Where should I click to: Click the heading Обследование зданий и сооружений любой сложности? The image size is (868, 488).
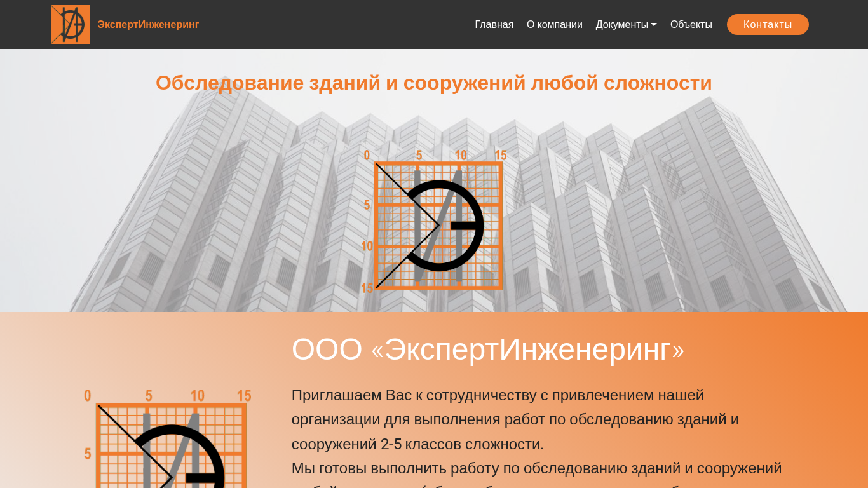tap(434, 83)
